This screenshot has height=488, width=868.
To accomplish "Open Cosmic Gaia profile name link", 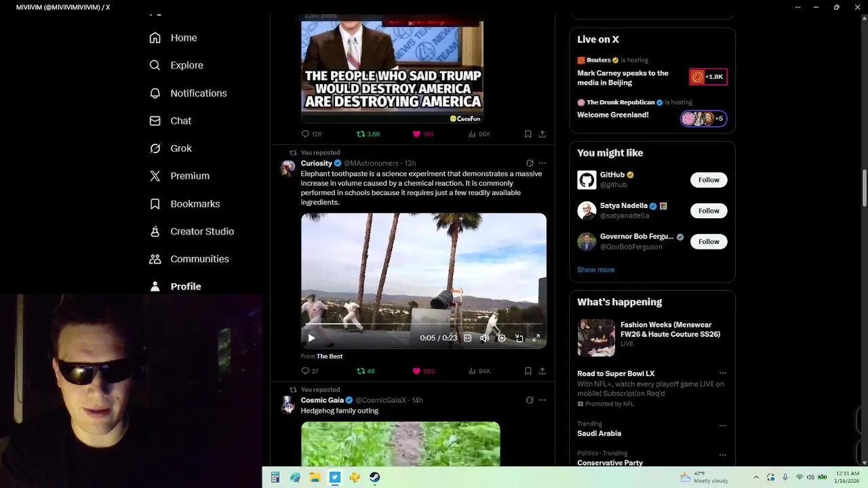I will coord(323,401).
